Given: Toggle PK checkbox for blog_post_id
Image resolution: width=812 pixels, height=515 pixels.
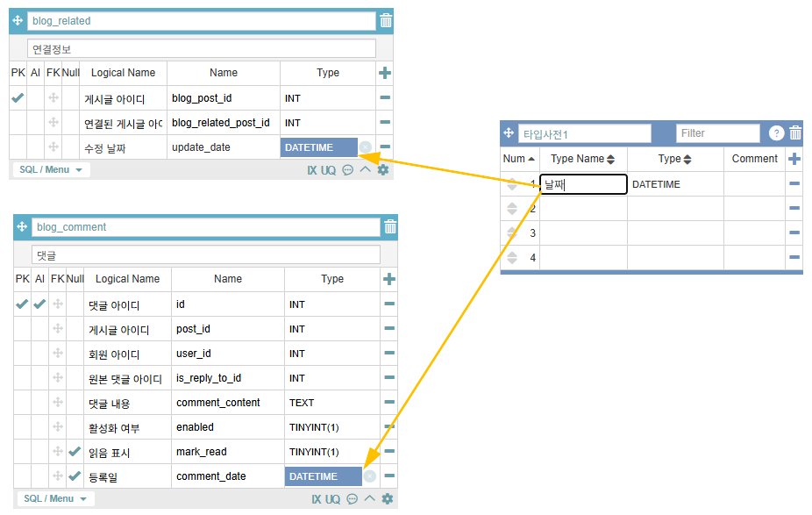Looking at the screenshot, I should (18, 98).
